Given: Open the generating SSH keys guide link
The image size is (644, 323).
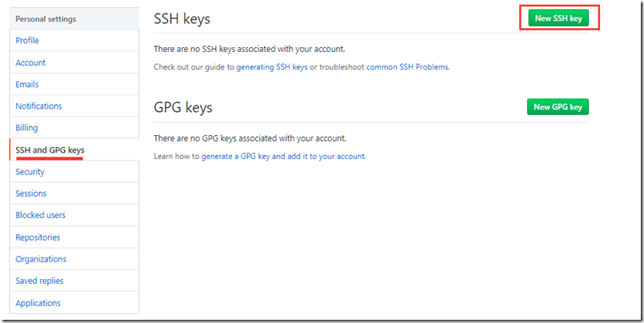Looking at the screenshot, I should pyautogui.click(x=272, y=67).
